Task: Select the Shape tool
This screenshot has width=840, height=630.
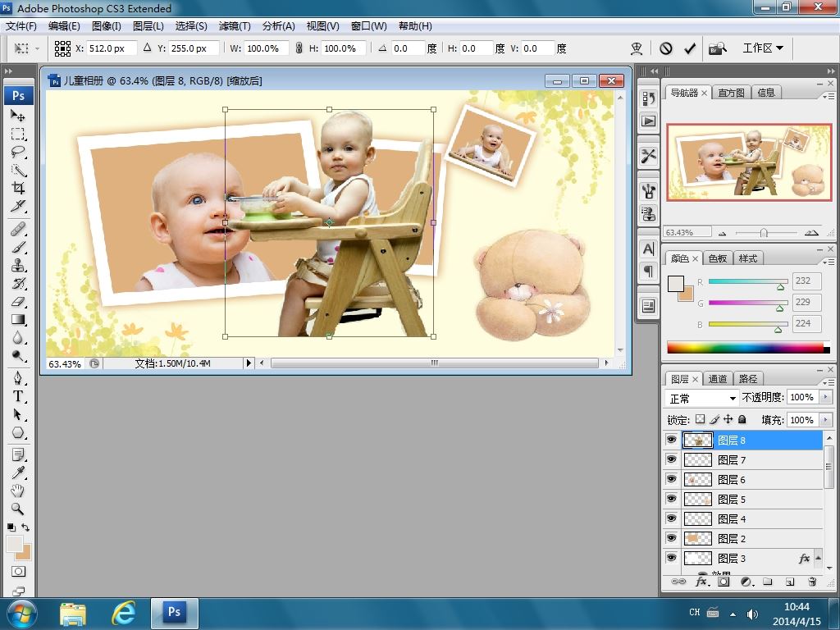Action: [18, 432]
